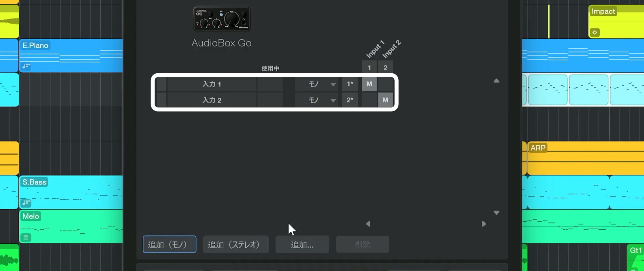Select the 入力 1 name field

pyautogui.click(x=212, y=84)
